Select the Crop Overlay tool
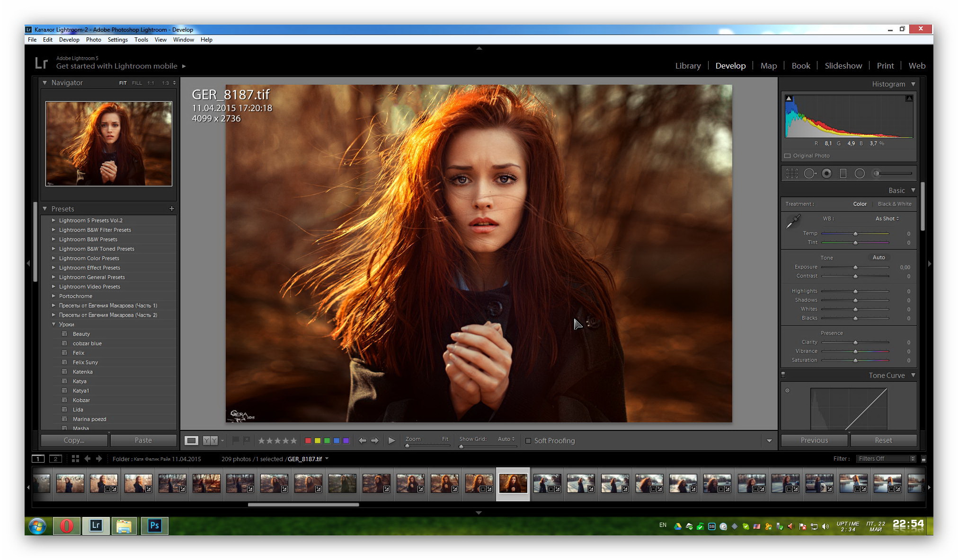The image size is (958, 560). [x=792, y=174]
